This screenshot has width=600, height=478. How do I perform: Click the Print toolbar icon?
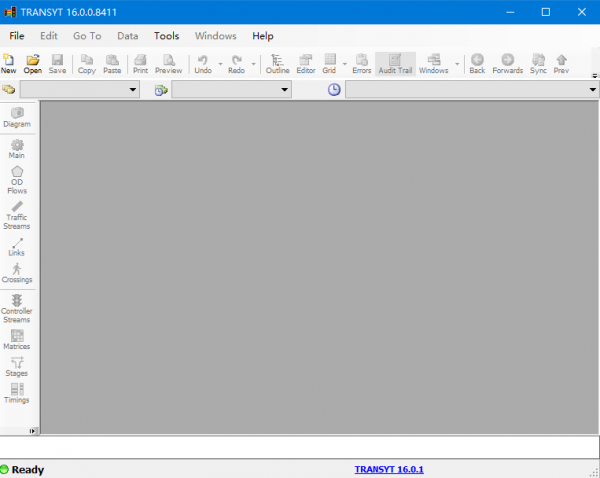[x=140, y=64]
